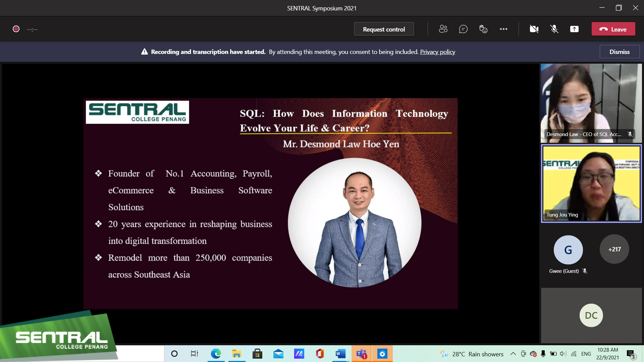644x362 pixels.
Task: Open Wi-Fi network tray icon
Action: [574, 354]
